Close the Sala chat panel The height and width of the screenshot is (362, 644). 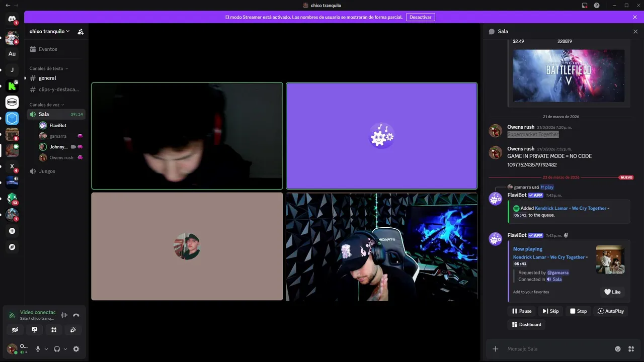[x=635, y=31]
